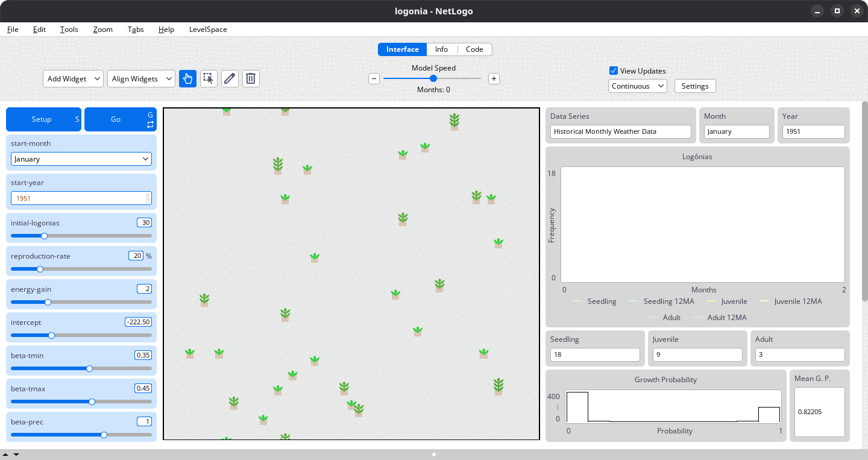Click the edit pencil tool icon
This screenshot has width=868, height=460.
click(230, 78)
